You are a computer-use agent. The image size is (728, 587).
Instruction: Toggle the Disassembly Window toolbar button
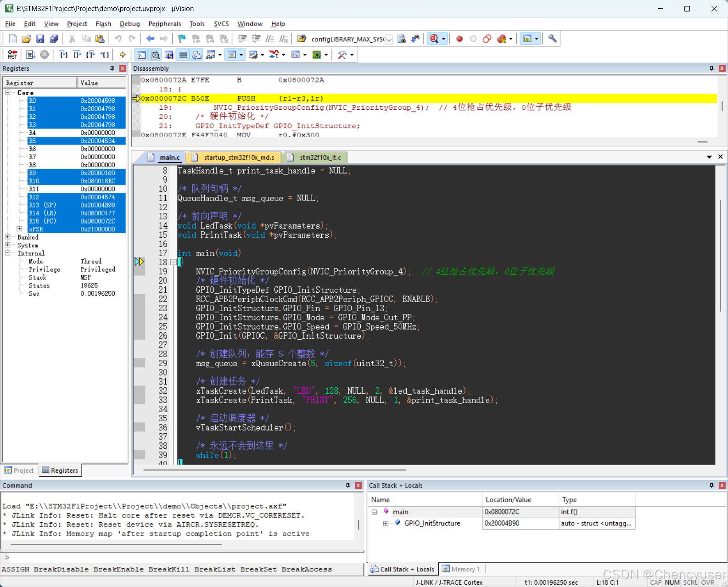(x=156, y=55)
